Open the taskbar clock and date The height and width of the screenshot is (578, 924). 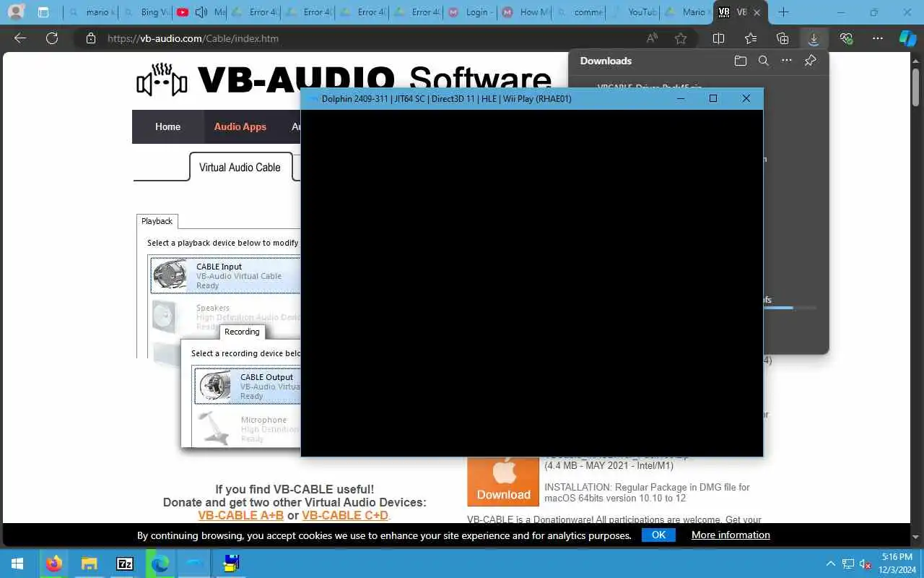pos(897,564)
